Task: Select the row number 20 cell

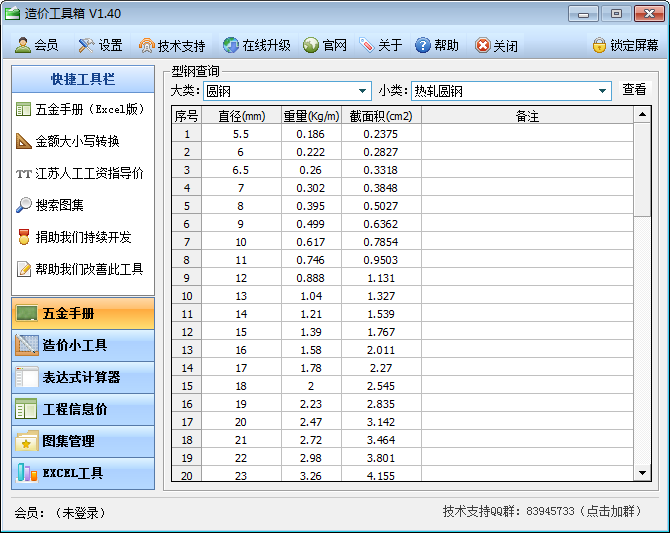Action: (187, 474)
